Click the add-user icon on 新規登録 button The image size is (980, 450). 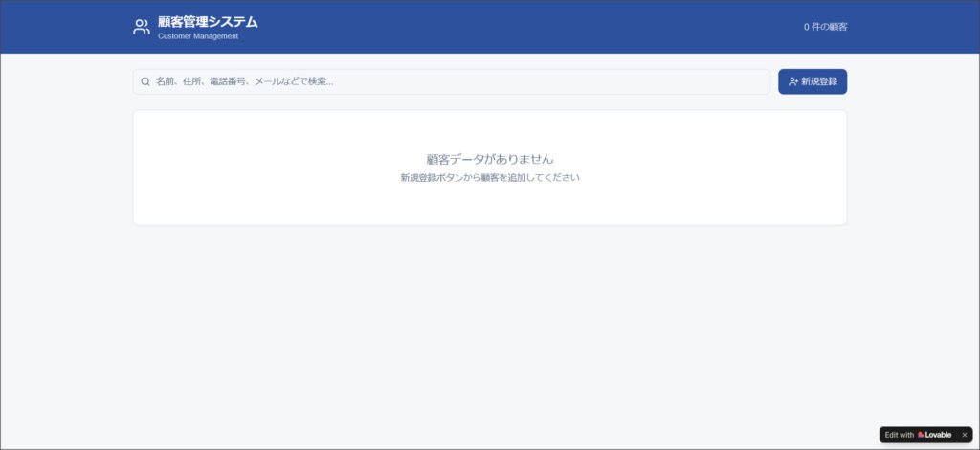point(793,82)
